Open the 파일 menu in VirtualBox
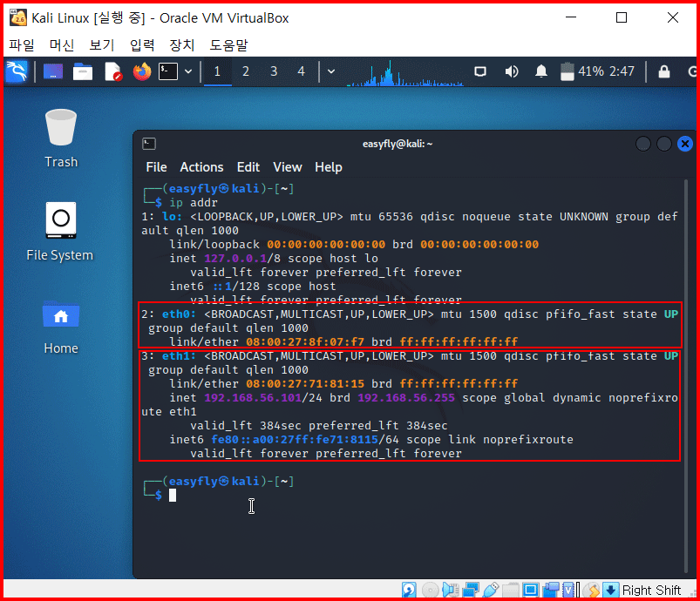The image size is (700, 601). point(22,44)
